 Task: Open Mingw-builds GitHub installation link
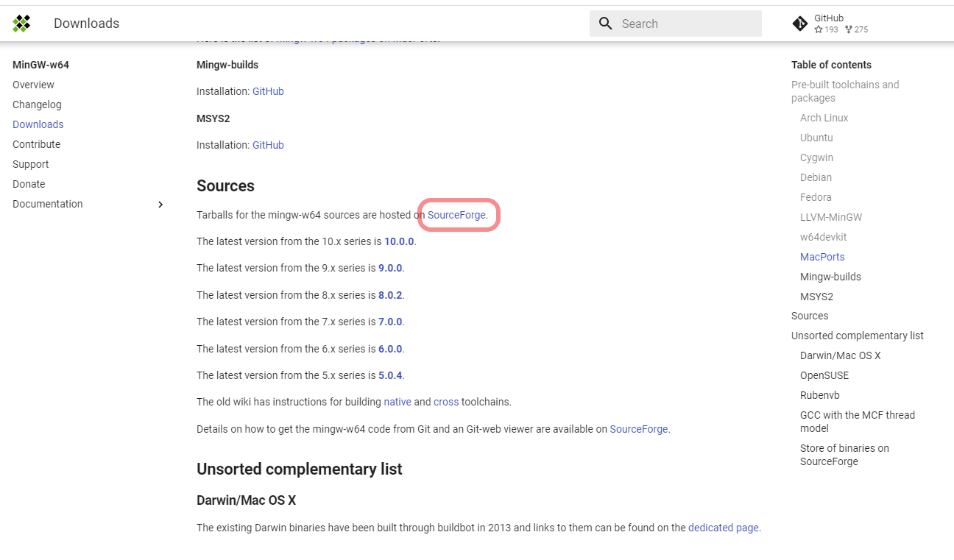(x=268, y=91)
